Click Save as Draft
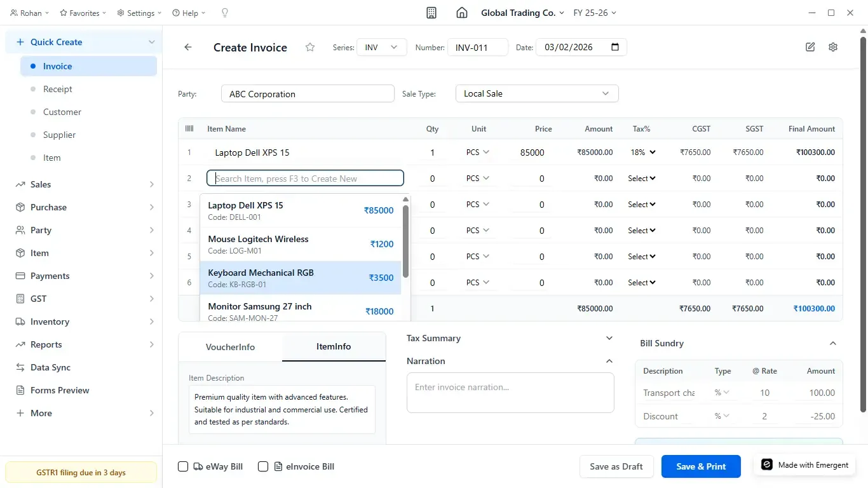Viewport: 868px width, 488px height. tap(616, 466)
